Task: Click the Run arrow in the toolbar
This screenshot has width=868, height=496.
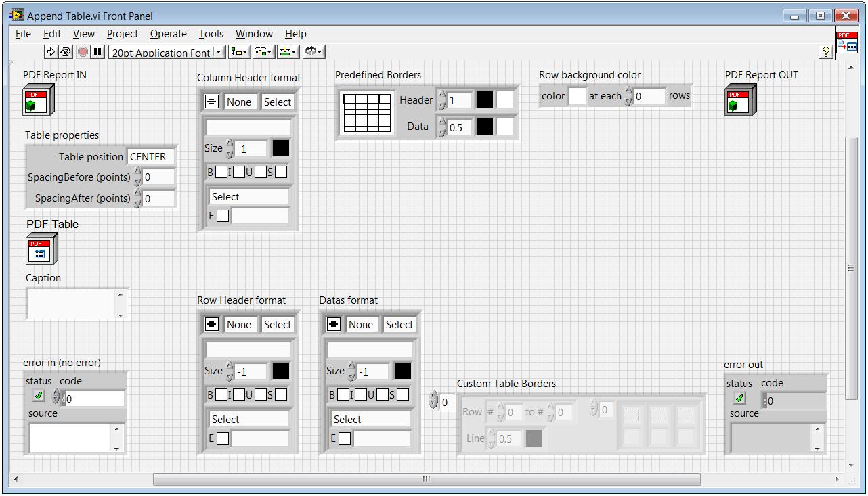Action: (51, 51)
